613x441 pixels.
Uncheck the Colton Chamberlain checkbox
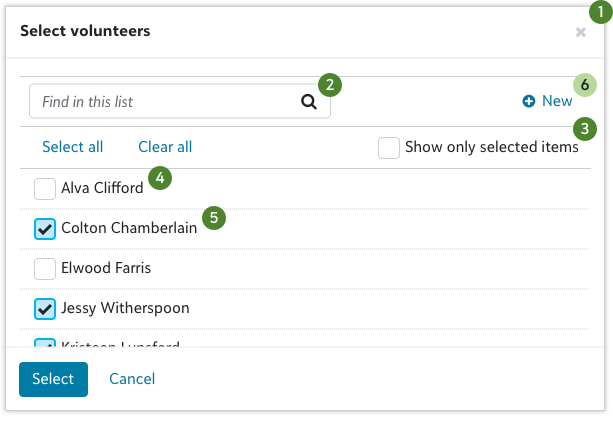click(x=45, y=228)
